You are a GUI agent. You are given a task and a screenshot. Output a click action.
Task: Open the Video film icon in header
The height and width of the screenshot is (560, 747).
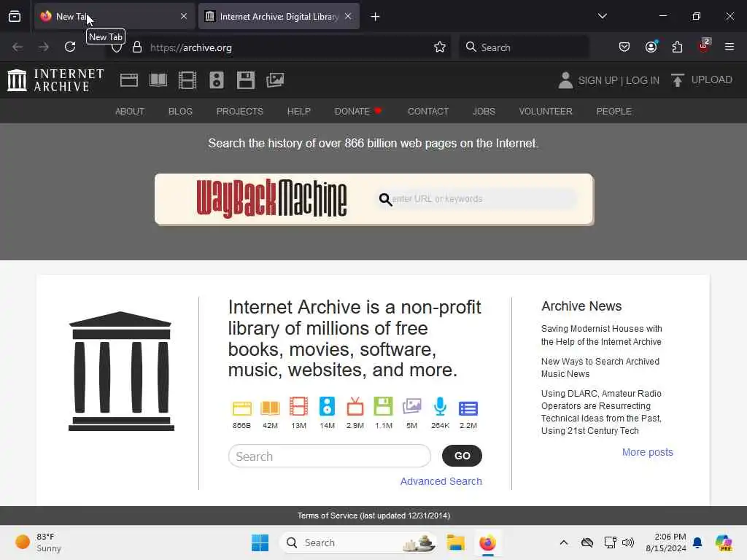click(x=187, y=80)
